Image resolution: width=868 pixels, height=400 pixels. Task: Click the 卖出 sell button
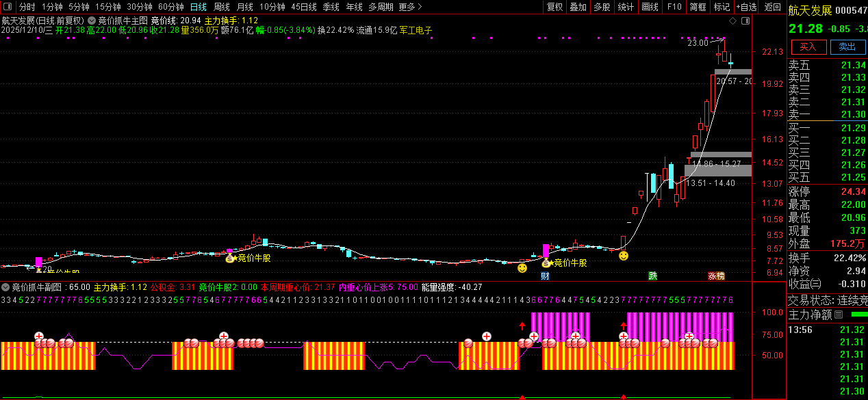coord(847,46)
